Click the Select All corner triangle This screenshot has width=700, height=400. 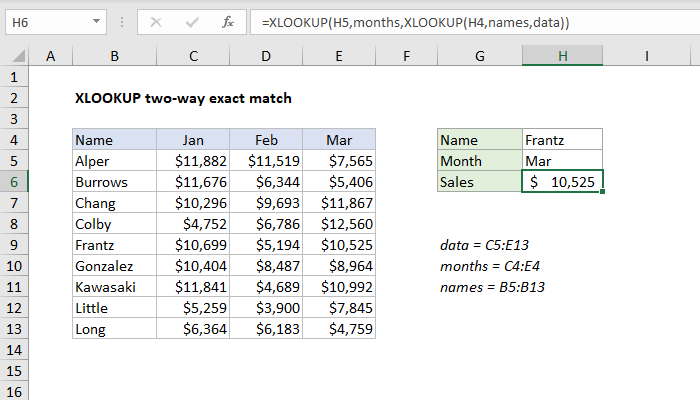pos(15,57)
